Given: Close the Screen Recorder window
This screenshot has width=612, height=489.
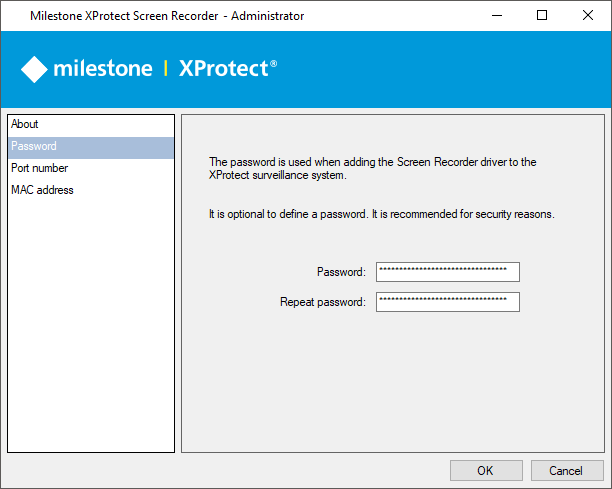Looking at the screenshot, I should (588, 15).
